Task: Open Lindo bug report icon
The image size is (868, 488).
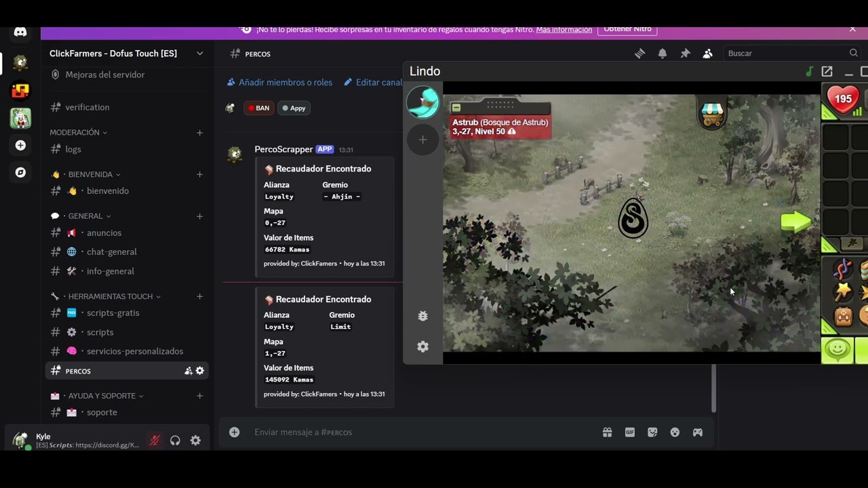Action: tap(422, 316)
